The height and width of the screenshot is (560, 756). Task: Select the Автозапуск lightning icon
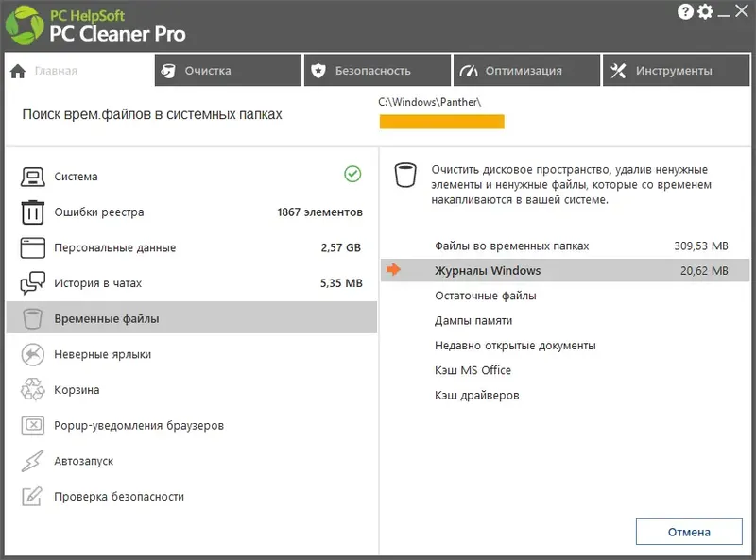point(32,461)
